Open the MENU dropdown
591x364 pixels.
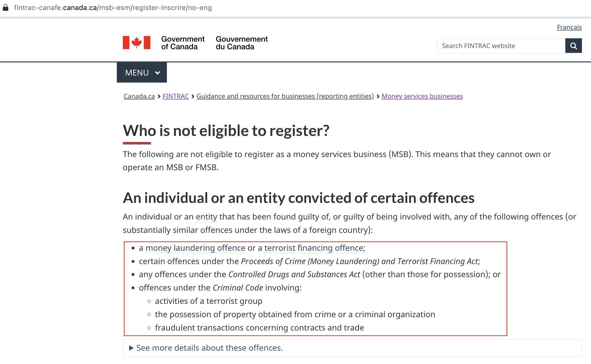[141, 72]
